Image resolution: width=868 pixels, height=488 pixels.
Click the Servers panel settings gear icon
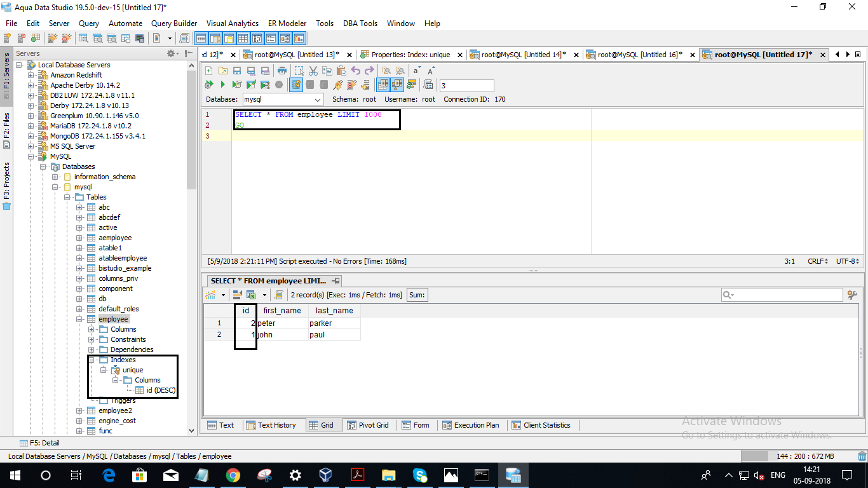tap(170, 53)
